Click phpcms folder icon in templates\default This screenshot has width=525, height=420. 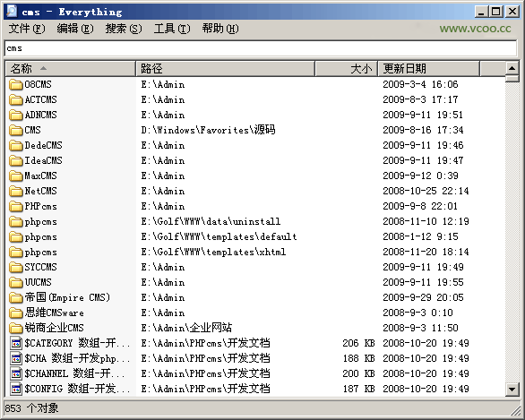pyautogui.click(x=16, y=237)
